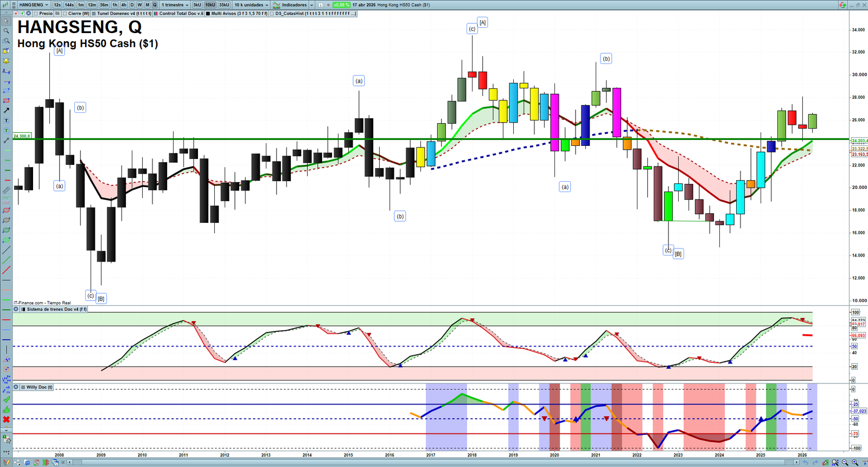Close the Willy Doc panel
The width and height of the screenshot is (868, 467).
[x=16, y=387]
